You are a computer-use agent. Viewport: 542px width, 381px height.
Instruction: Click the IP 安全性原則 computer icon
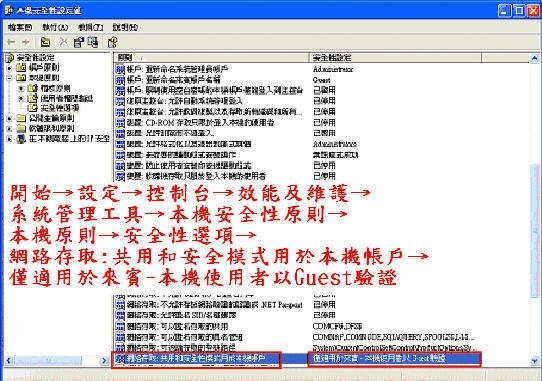pyautogui.click(x=21, y=139)
